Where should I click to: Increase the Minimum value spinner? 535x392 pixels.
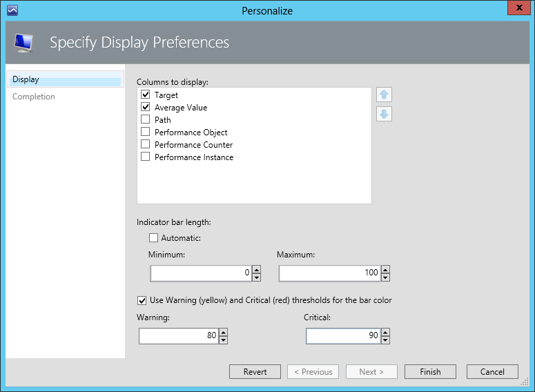256,269
